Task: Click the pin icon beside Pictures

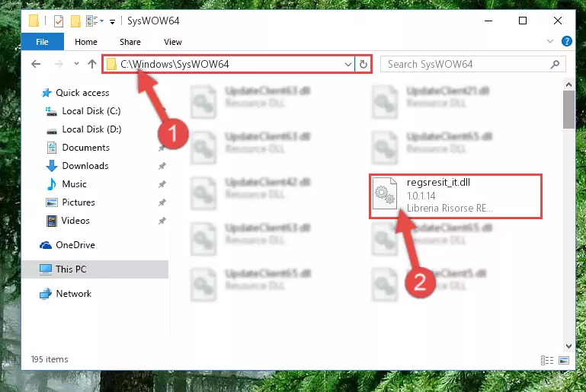Action: [162, 202]
